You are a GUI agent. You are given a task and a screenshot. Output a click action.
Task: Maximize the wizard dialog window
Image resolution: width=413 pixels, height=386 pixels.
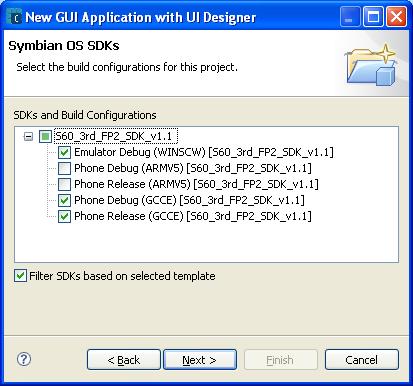[373, 16]
